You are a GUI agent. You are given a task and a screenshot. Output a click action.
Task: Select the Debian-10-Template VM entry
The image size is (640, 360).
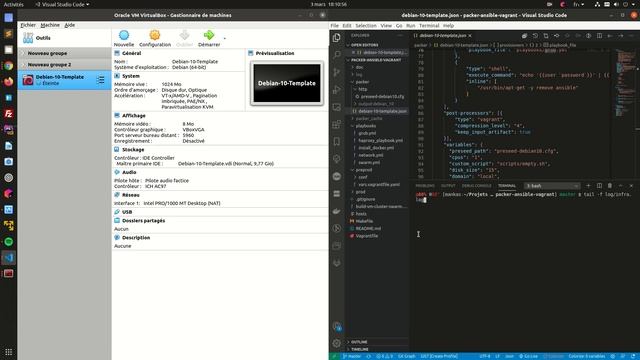click(64, 80)
